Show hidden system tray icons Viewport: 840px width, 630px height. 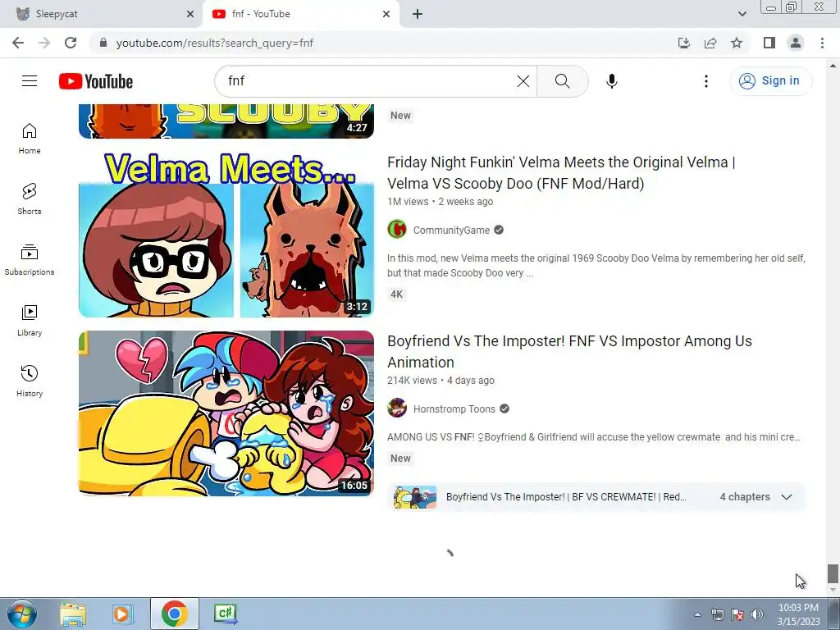click(697, 614)
